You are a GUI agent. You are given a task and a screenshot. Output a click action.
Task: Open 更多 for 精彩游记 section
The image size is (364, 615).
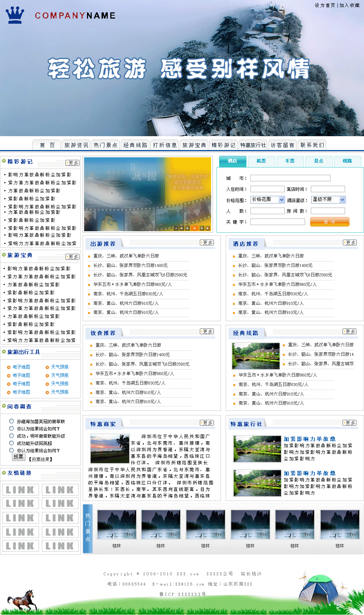tap(72, 163)
